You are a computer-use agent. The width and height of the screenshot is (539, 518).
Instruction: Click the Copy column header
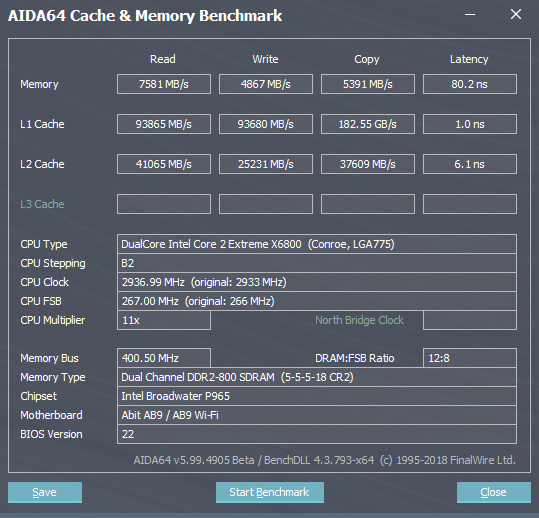pos(367,59)
